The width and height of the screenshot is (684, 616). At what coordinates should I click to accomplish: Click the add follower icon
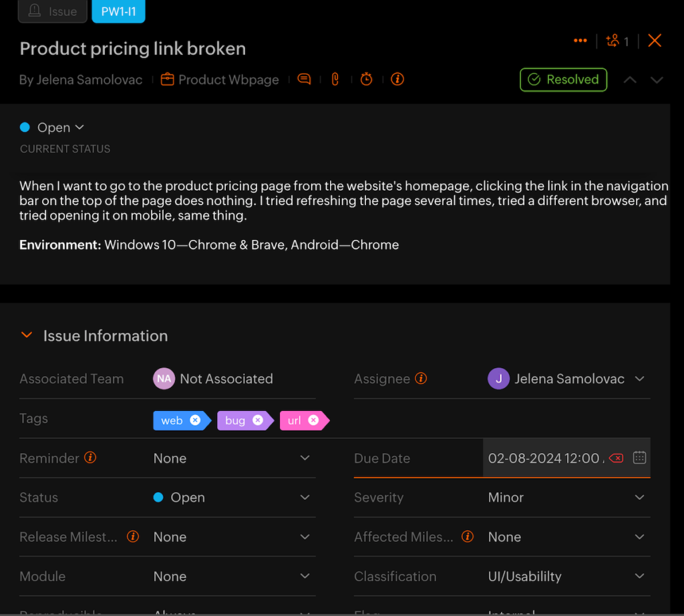coord(613,40)
